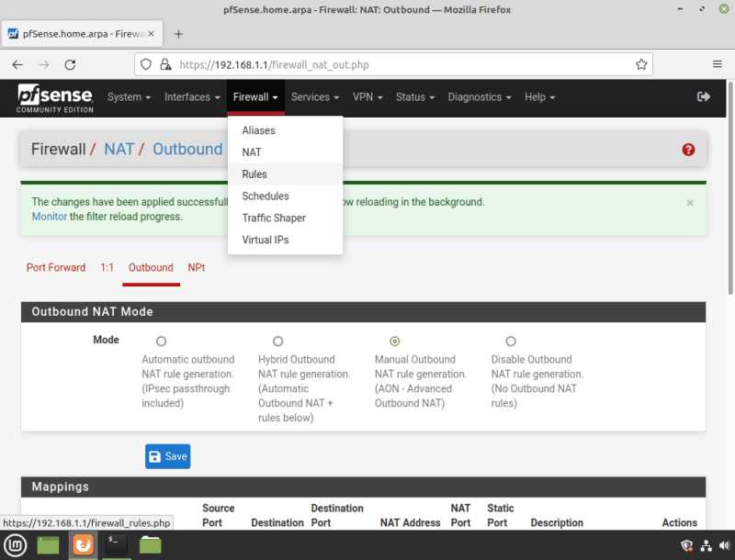Switch to the Port Forward tab
This screenshot has height=560, width=735.
coord(56,268)
